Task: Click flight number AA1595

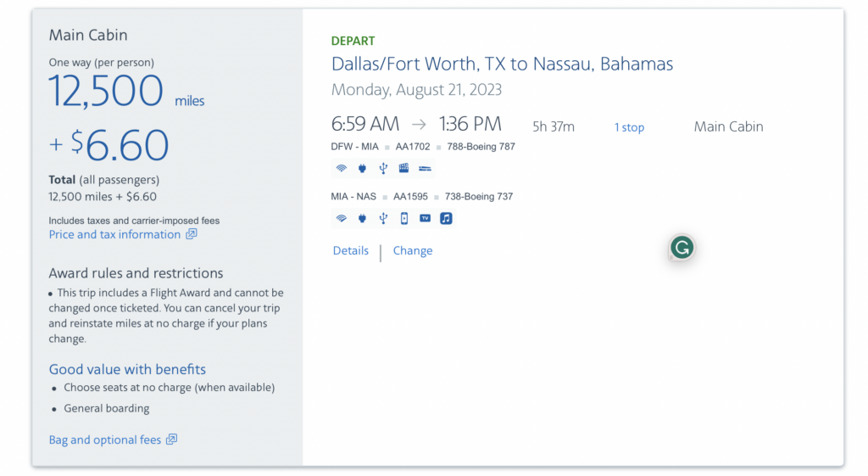Action: coord(411,197)
